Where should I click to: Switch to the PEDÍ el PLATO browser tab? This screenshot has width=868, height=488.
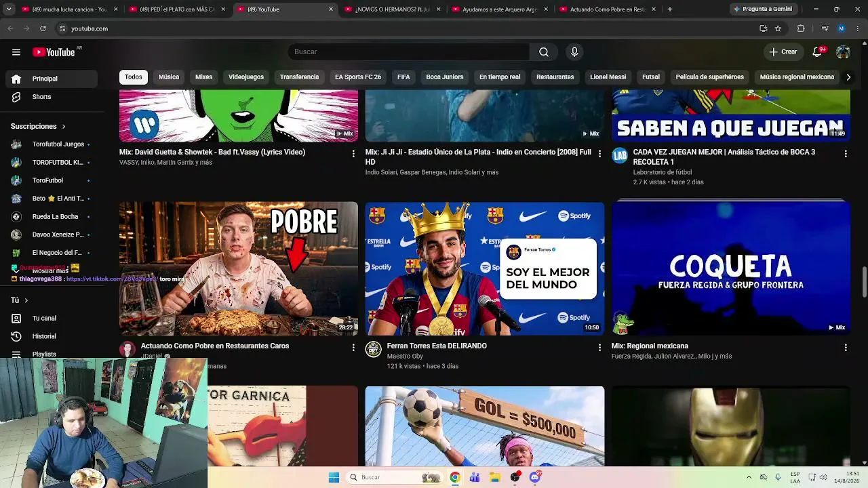[x=178, y=9]
